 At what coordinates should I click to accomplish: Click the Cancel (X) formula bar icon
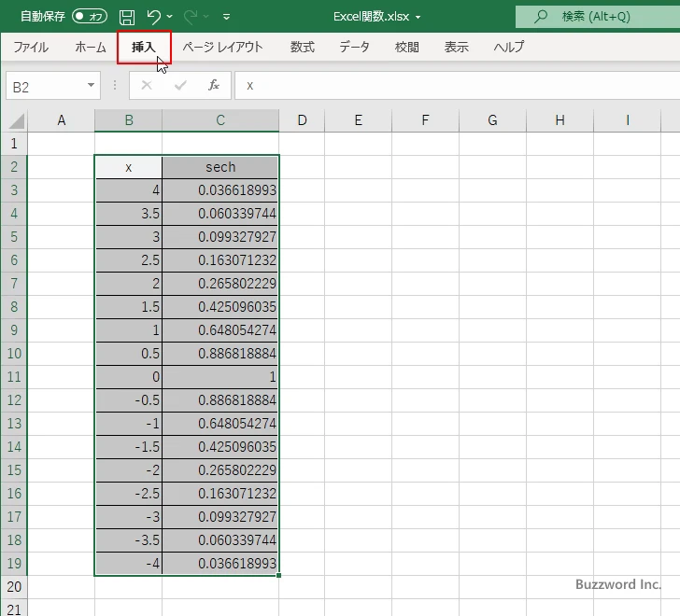point(147,85)
